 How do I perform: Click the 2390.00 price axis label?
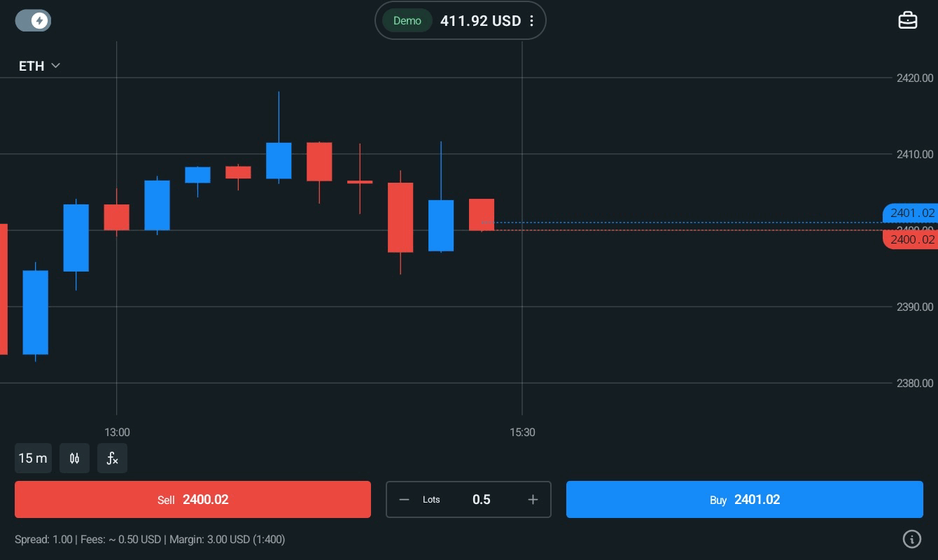pyautogui.click(x=914, y=307)
